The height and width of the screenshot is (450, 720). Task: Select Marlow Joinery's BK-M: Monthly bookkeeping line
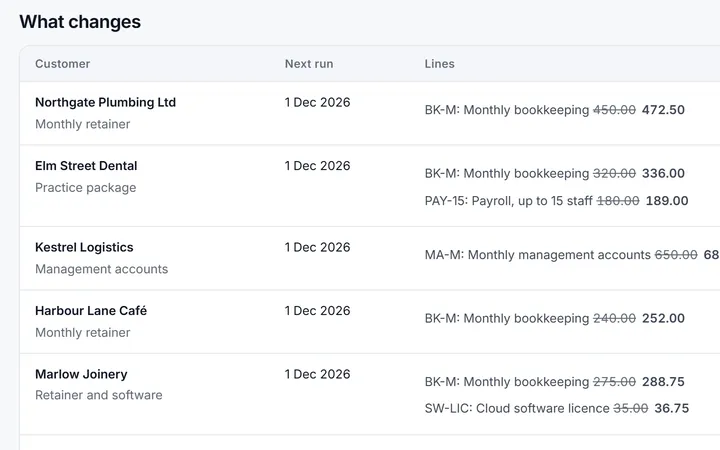point(507,382)
